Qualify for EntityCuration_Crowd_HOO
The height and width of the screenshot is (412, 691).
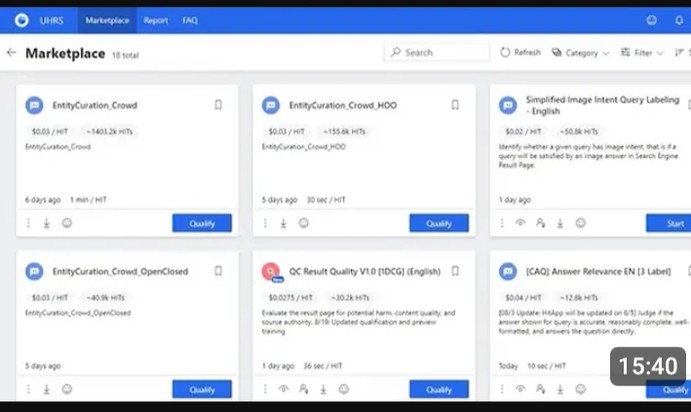[439, 223]
